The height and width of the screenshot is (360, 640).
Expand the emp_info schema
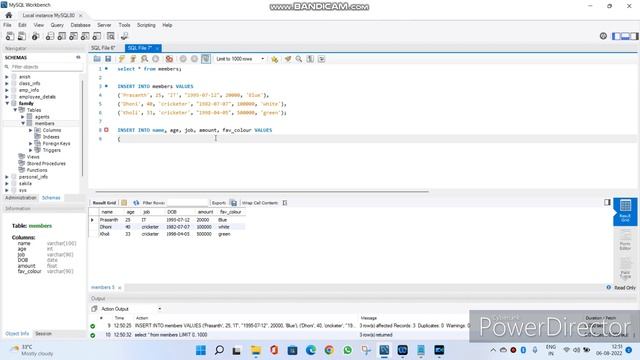pyautogui.click(x=7, y=90)
